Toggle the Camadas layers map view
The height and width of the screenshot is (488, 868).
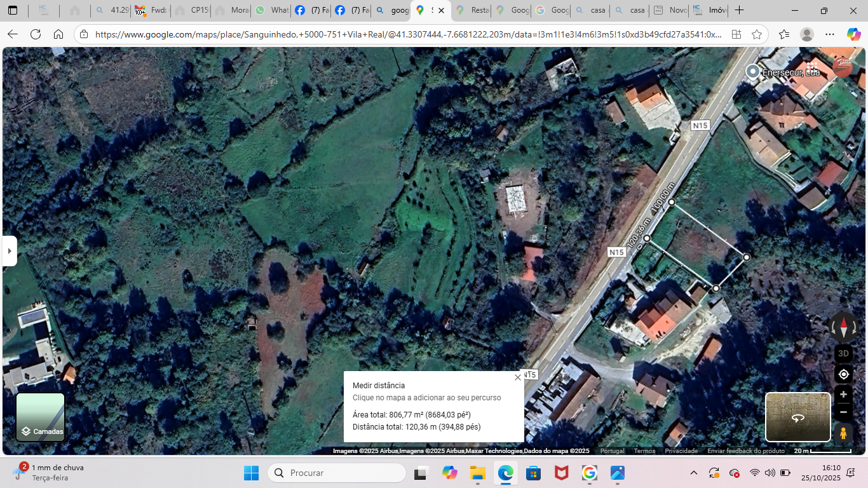[x=41, y=417]
